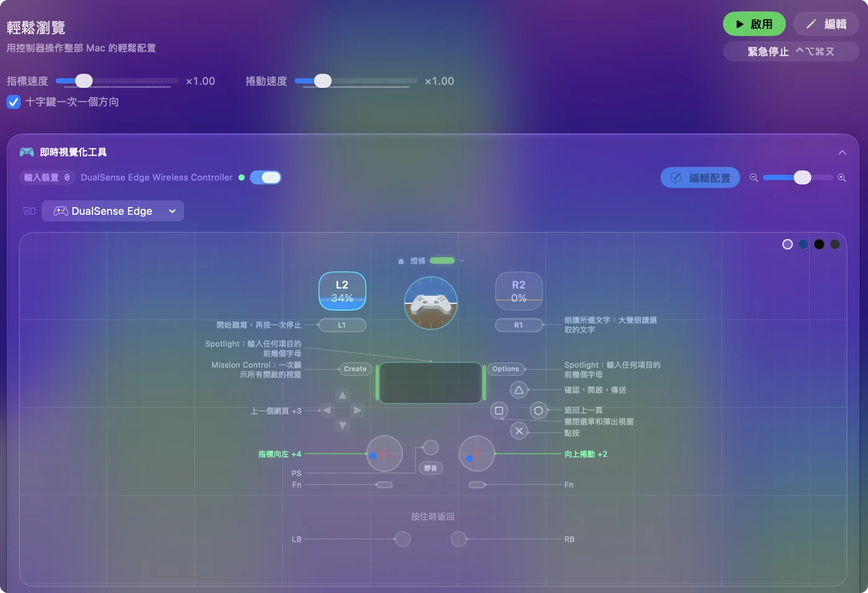The width and height of the screenshot is (868, 593).
Task: Click the D-pad left arrow
Action: pos(327,410)
